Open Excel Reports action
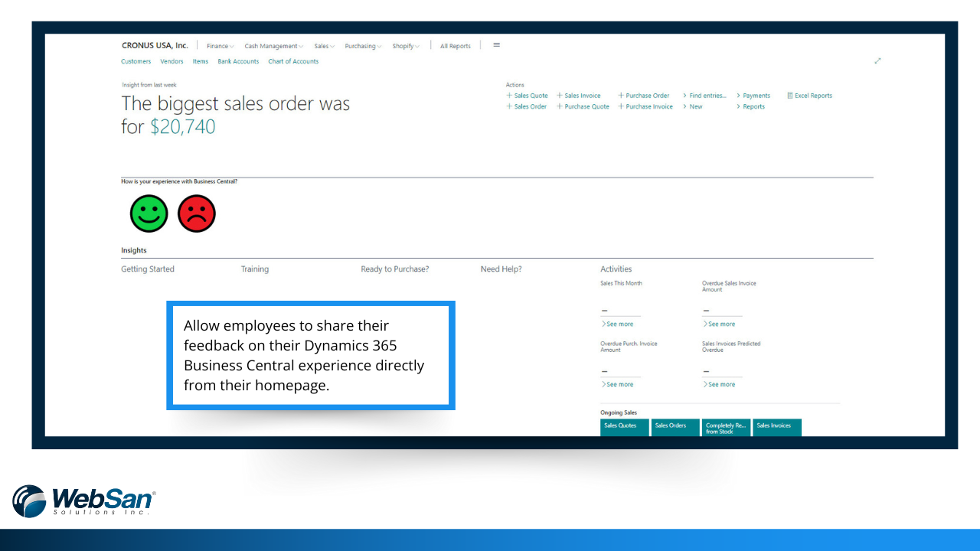The image size is (980, 551). [x=809, y=96]
